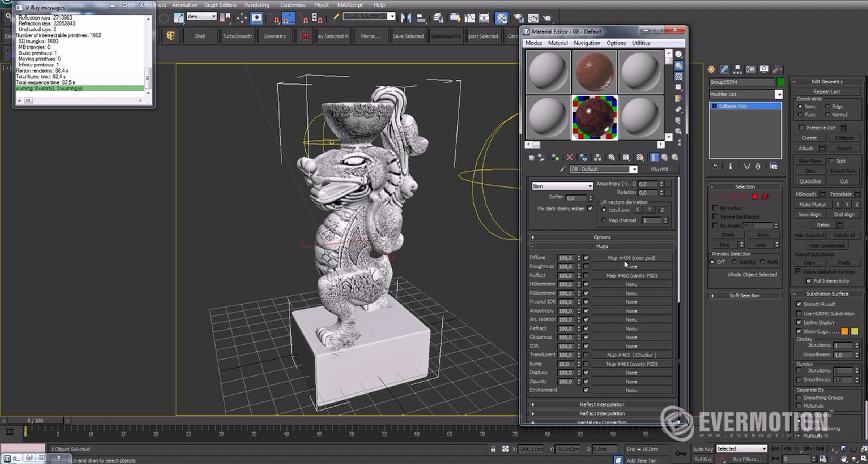Open the Hierarchy command panel
The image size is (868, 464).
[737, 69]
